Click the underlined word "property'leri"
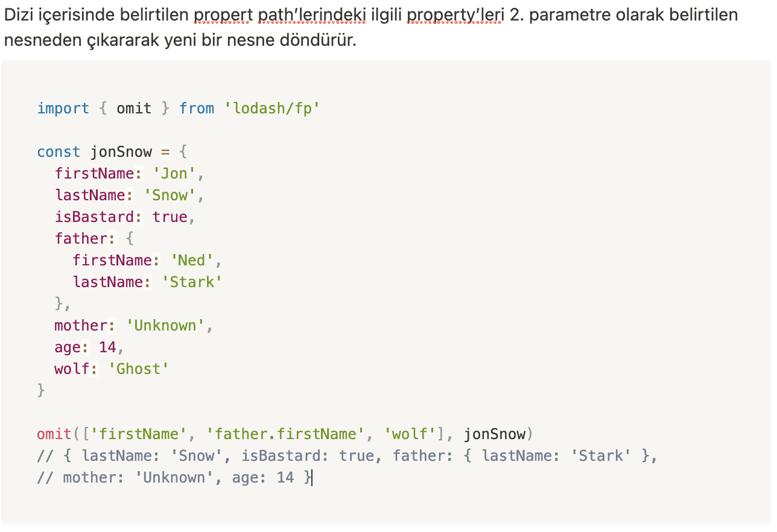This screenshot has height=532, width=777. point(455,14)
